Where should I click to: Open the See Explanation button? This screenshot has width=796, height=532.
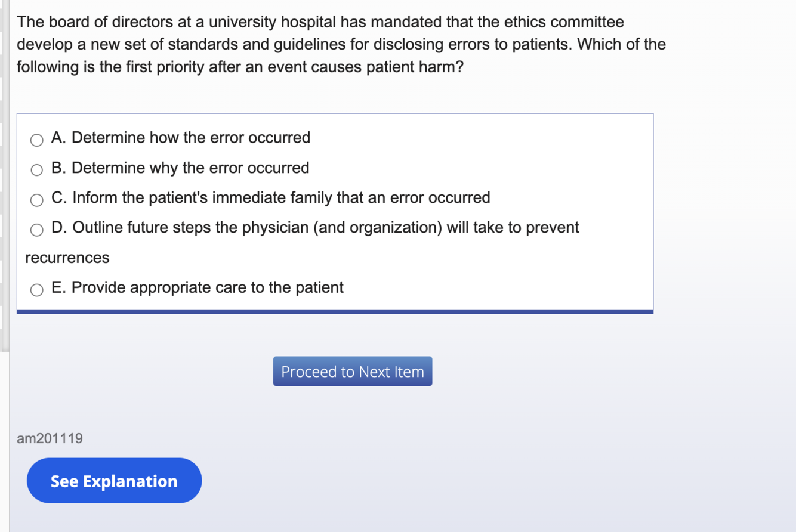(x=114, y=481)
